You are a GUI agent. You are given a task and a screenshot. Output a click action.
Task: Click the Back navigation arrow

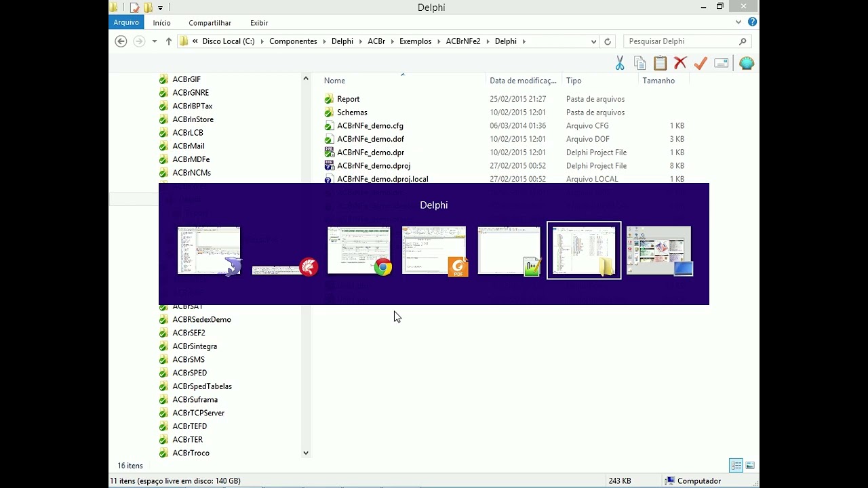121,41
